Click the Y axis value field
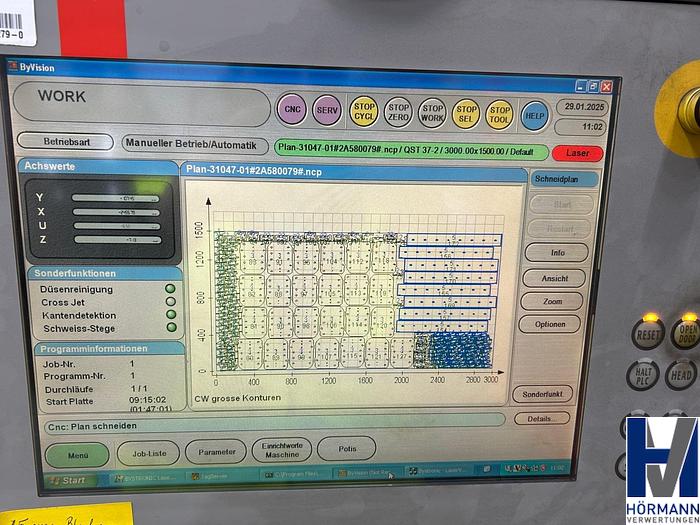This screenshot has height=525, width=700. (x=116, y=198)
